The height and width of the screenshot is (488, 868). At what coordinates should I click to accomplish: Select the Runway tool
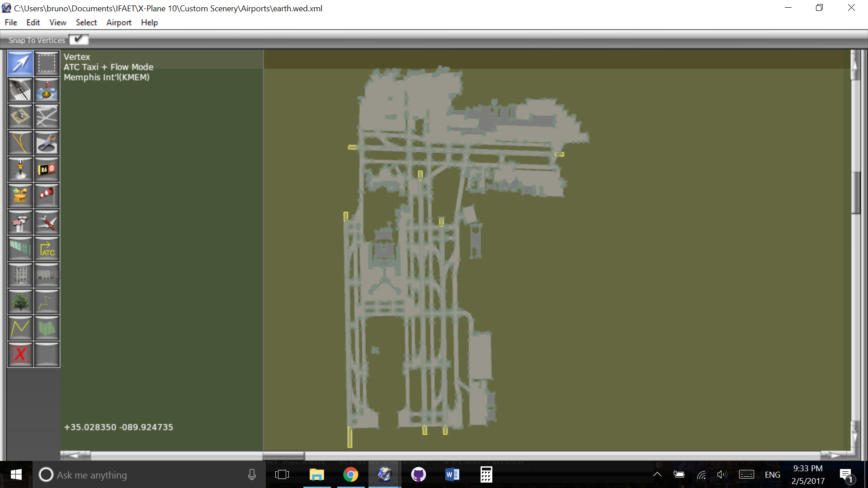20,90
